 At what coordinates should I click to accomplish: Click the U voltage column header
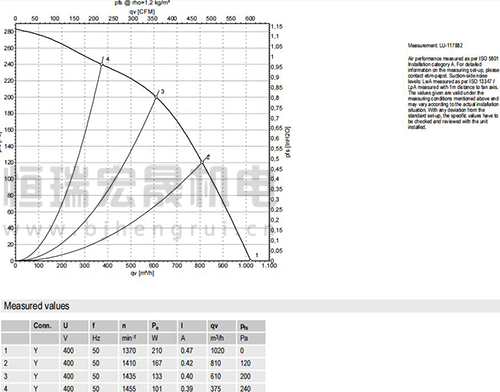[x=66, y=326]
